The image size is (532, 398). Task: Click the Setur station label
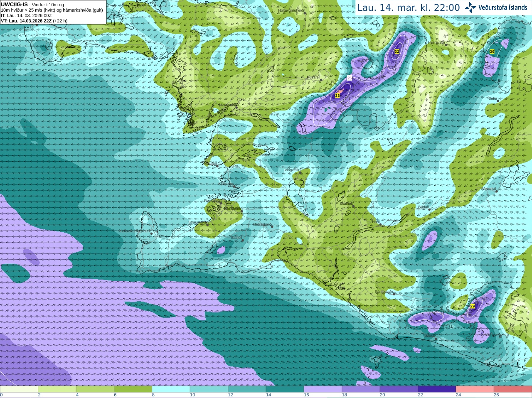[493, 98]
